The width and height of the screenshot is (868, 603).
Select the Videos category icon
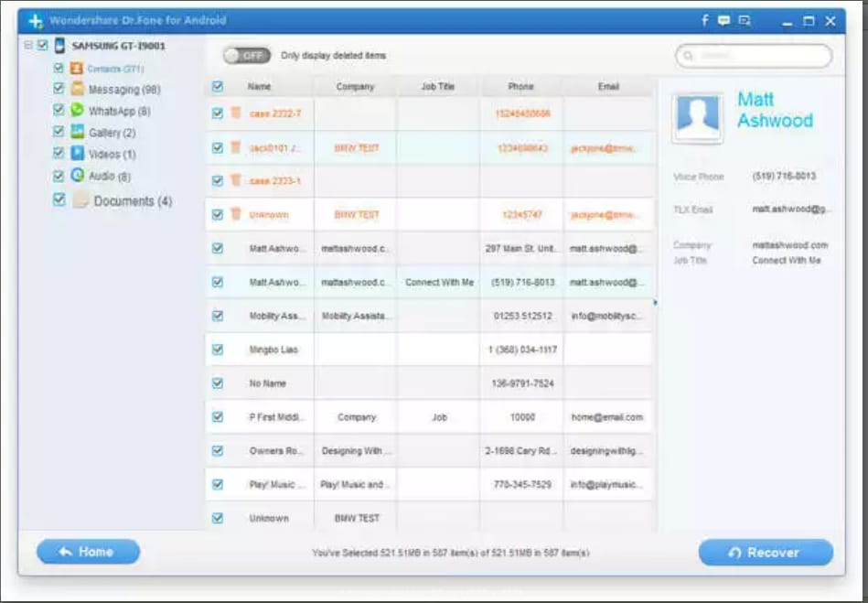(x=77, y=154)
